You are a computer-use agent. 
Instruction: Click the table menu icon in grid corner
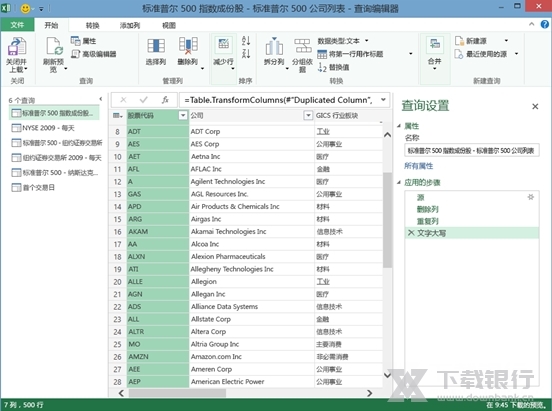tap(117, 116)
